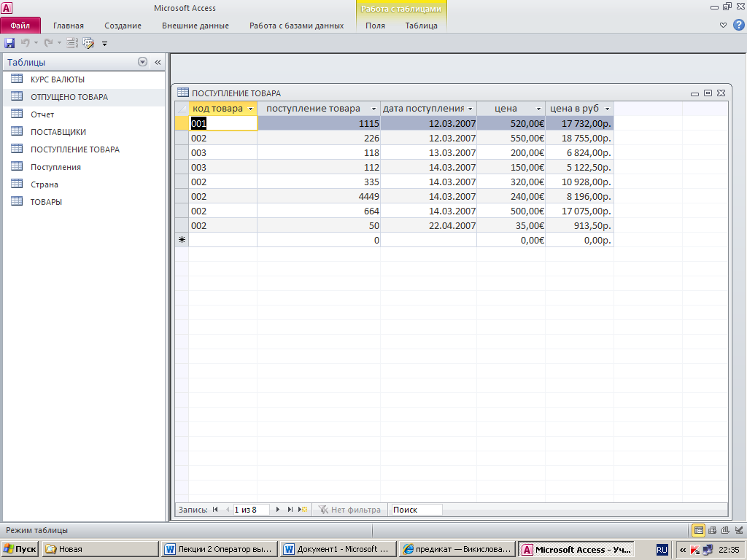Switch to PivotTable view in status bar
Viewport: 747px width, 560px height.
[712, 530]
